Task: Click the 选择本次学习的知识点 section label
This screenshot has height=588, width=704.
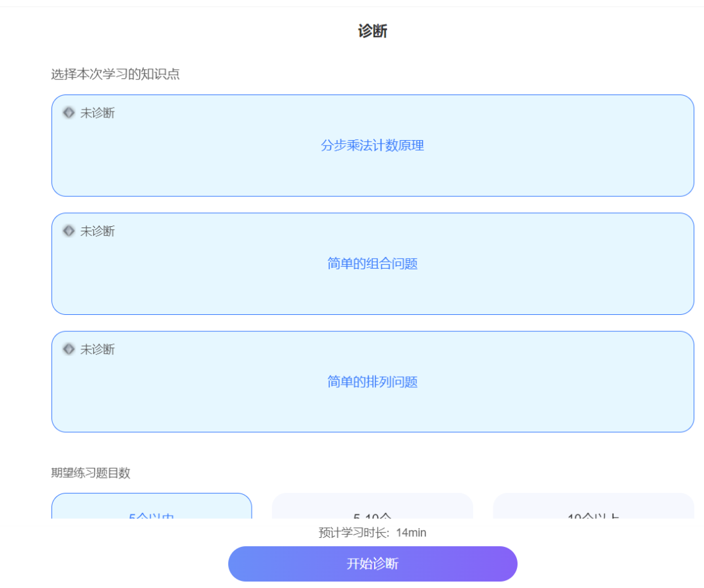Action: coord(115,74)
